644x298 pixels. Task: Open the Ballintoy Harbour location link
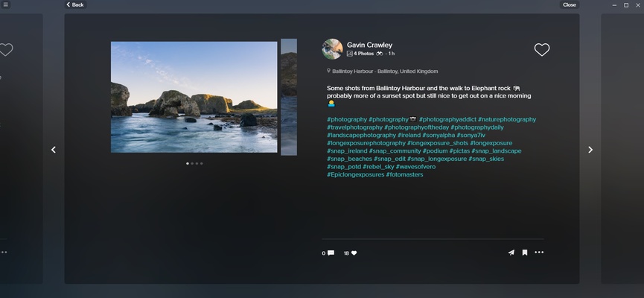click(x=385, y=71)
